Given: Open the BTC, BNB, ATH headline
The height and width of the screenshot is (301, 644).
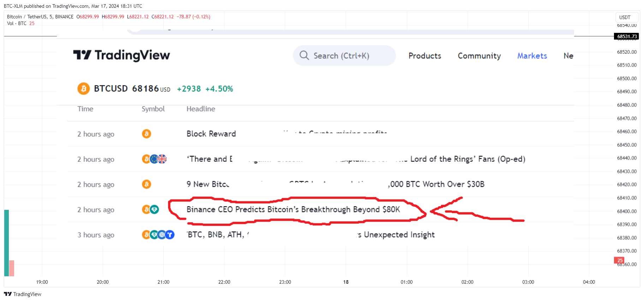Looking at the screenshot, I should coord(311,235).
